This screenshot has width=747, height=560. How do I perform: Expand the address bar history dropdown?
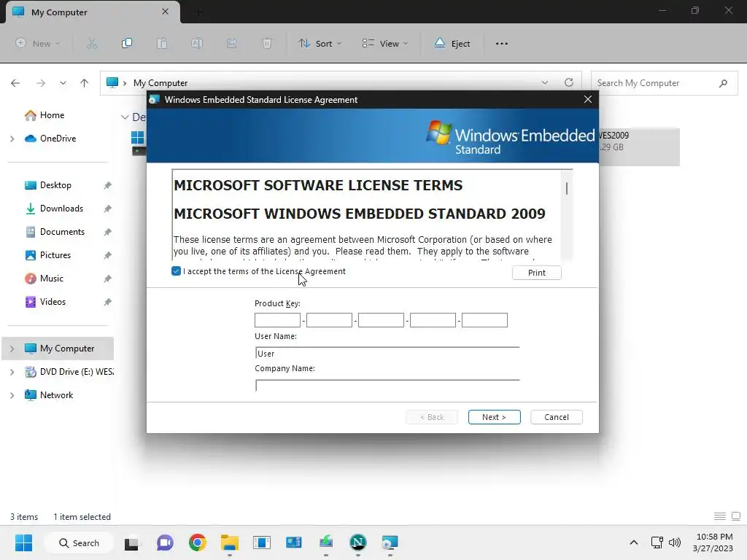coord(544,83)
